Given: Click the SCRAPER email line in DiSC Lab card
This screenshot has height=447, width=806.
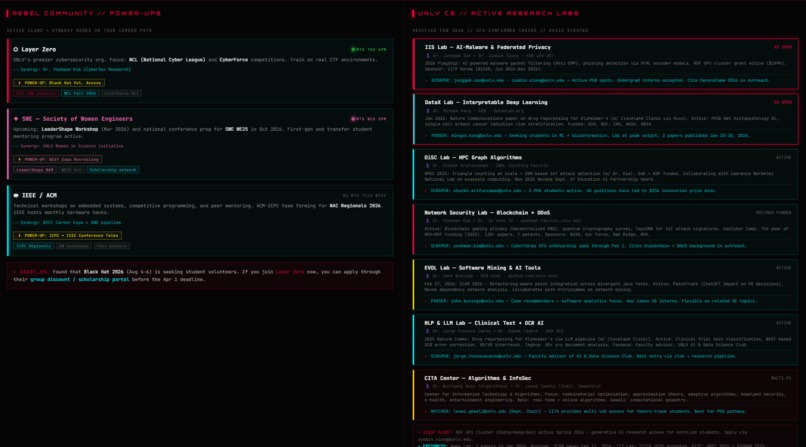Looking at the screenshot, I should tap(571, 191).
